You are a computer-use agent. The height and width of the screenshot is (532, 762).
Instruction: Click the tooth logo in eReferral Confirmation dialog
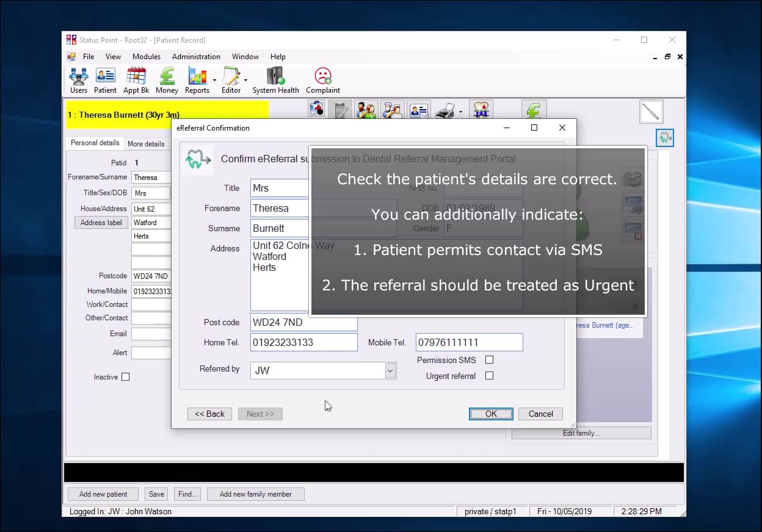[x=198, y=160]
